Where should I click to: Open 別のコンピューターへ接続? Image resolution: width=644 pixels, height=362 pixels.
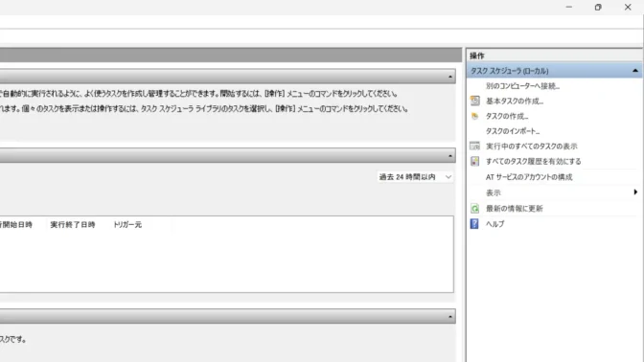(522, 86)
